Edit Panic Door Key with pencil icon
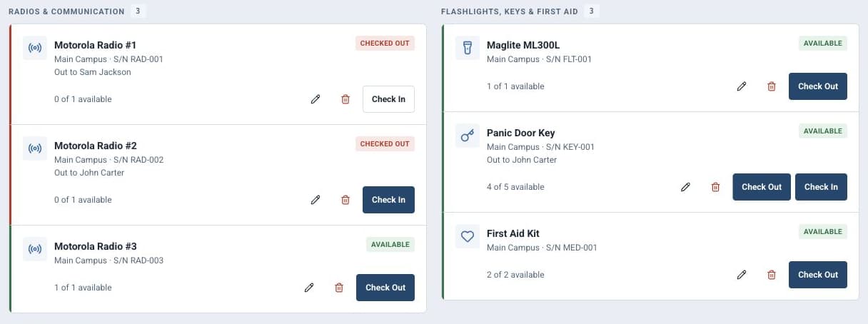Viewport: 868px width, 324px height. tap(685, 187)
